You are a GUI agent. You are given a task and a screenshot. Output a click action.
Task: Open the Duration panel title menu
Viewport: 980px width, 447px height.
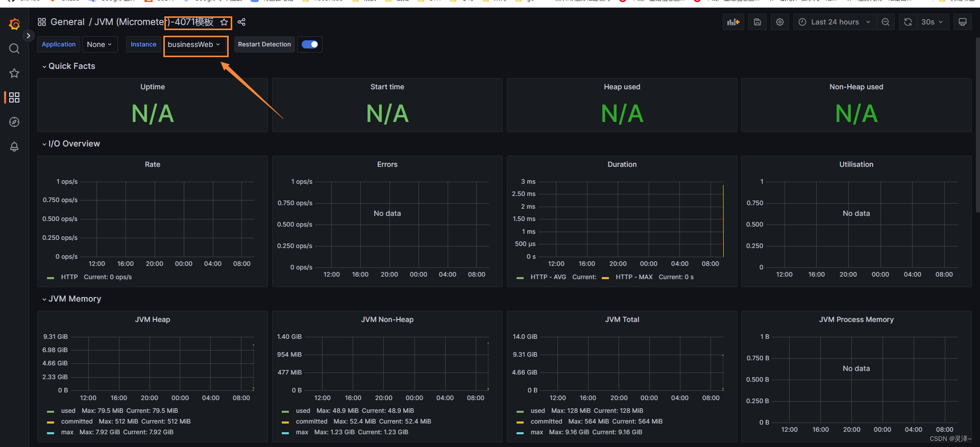pyautogui.click(x=622, y=164)
